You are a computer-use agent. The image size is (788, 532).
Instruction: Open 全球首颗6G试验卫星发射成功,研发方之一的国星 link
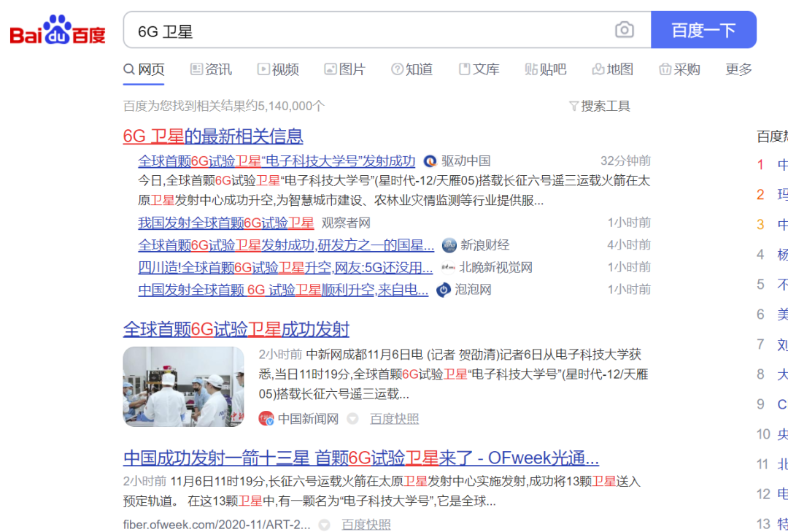click(x=287, y=245)
